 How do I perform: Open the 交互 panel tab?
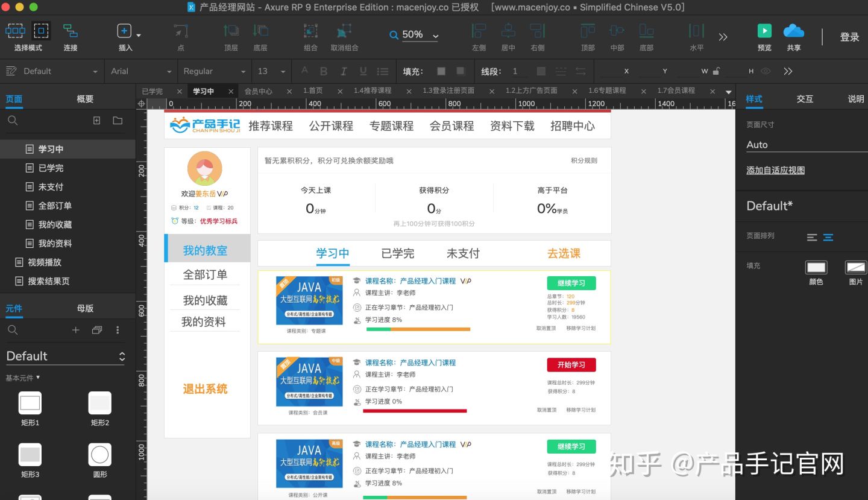click(804, 98)
